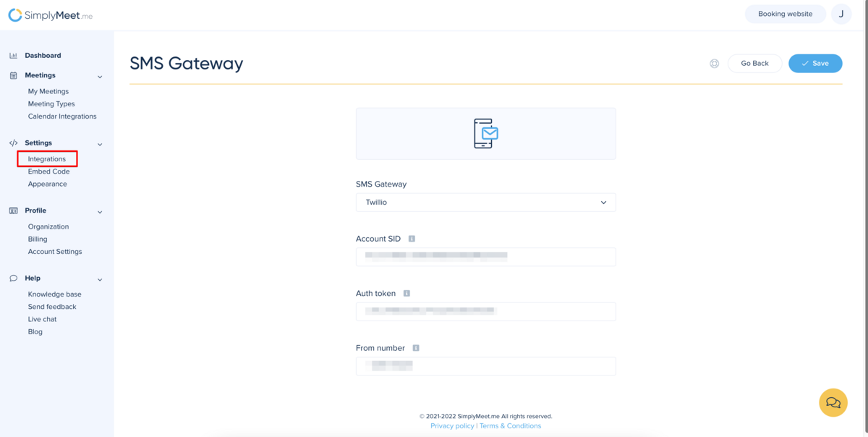
Task: Select Meeting Types in sidebar
Action: coord(51,104)
